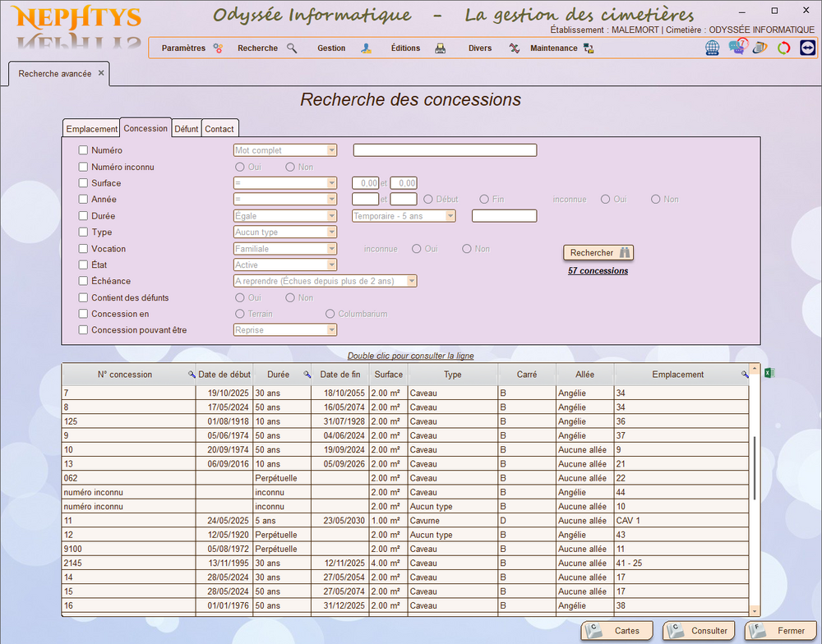
Task: Click the search magnifier in N° concession header
Action: pyautogui.click(x=192, y=375)
